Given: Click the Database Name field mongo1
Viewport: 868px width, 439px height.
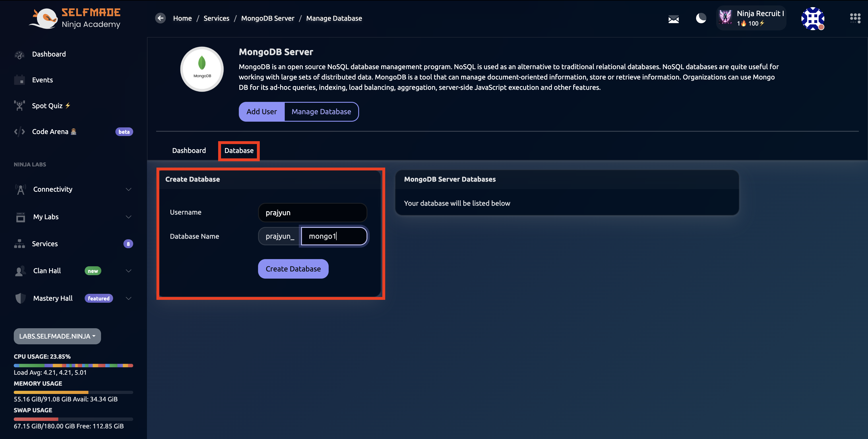Looking at the screenshot, I should point(334,236).
